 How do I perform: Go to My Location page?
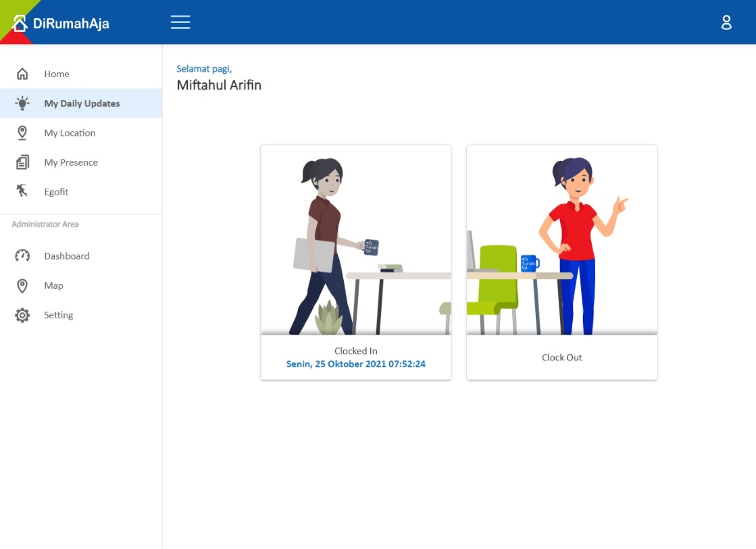(x=70, y=133)
